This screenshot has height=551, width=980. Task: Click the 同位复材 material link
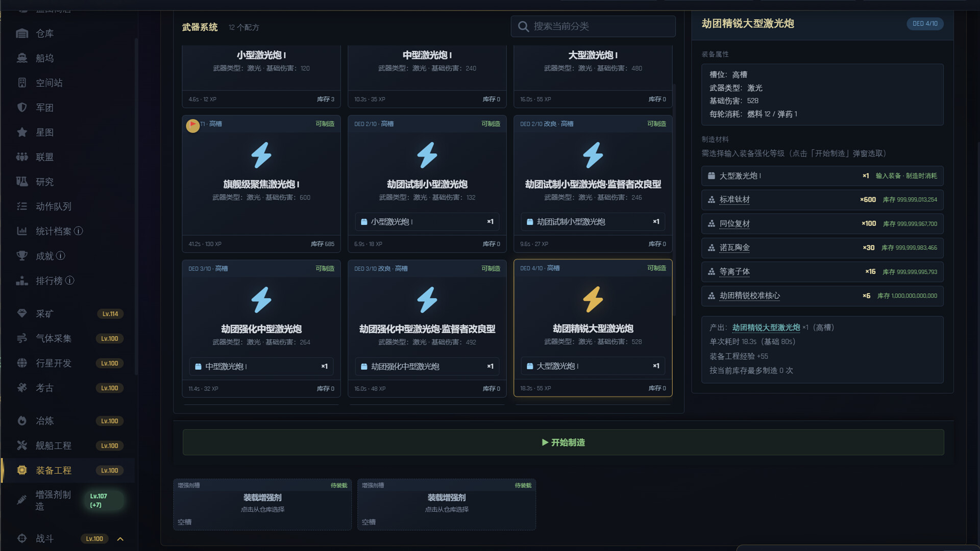734,223
